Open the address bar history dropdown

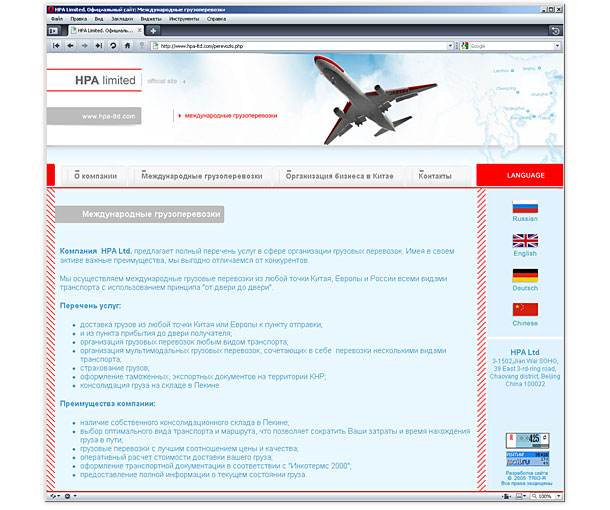450,46
